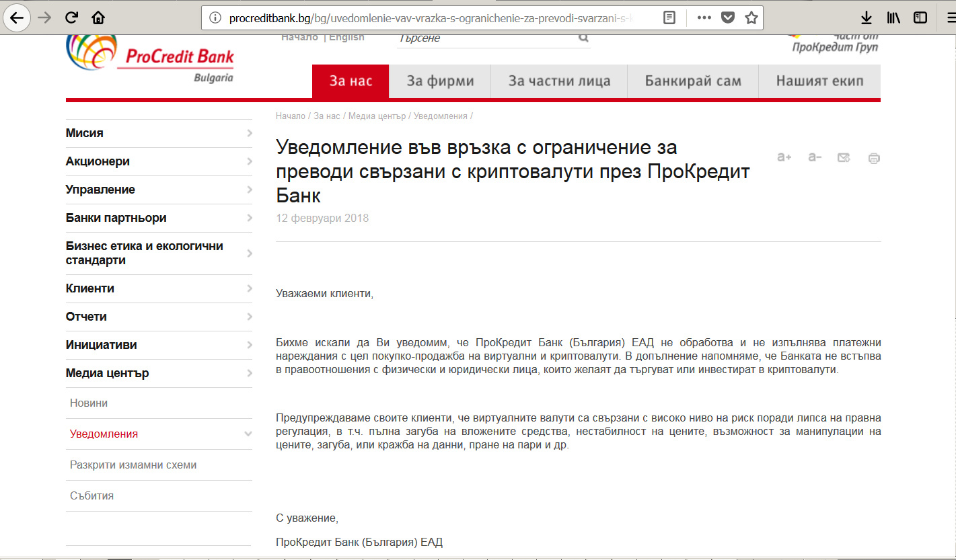Open the За нас tab
Screen dimensions: 956x560
pyautogui.click(x=351, y=81)
